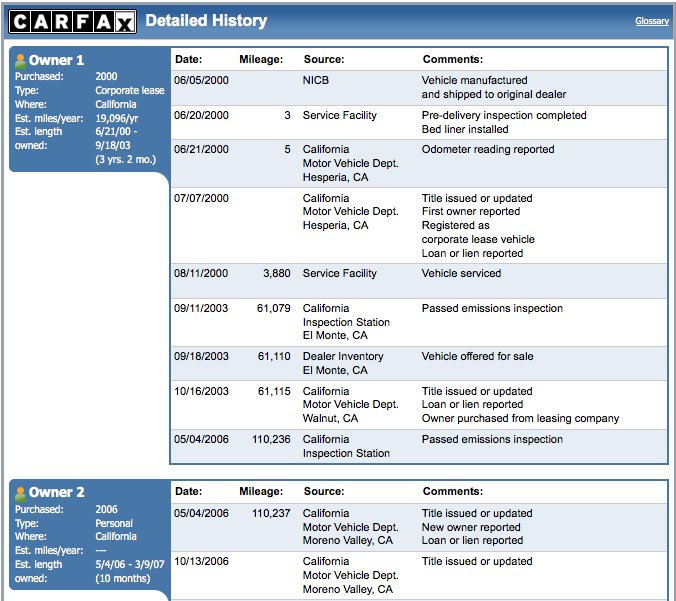Click the CARFAX logo

click(72, 21)
